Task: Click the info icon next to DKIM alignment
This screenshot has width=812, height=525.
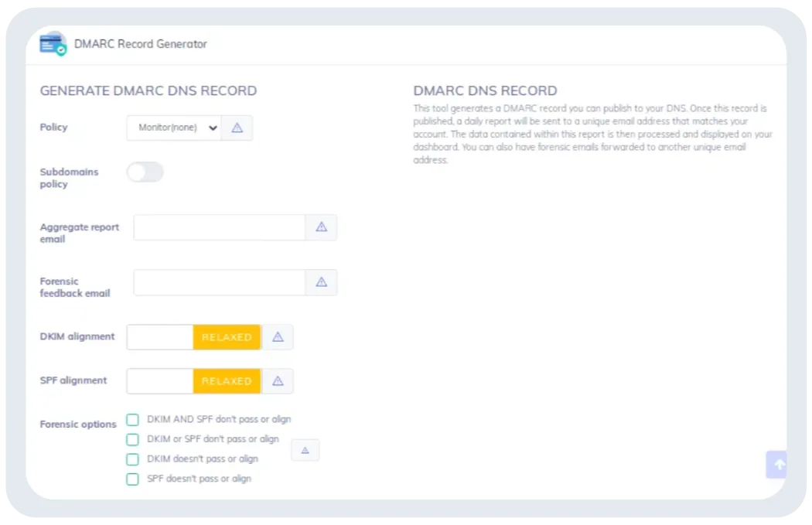Action: tap(278, 337)
